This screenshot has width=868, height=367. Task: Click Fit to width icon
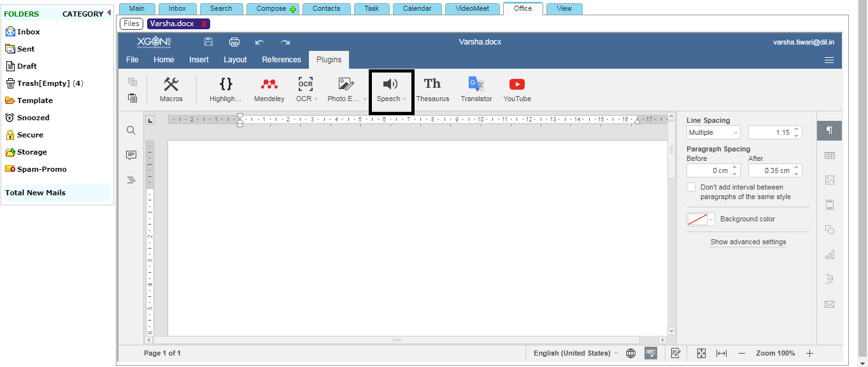click(x=722, y=353)
